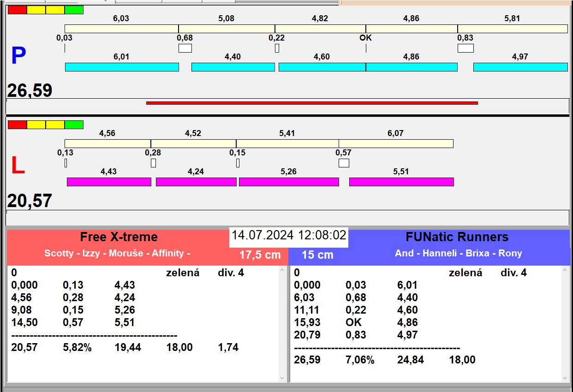Click the large total time 20,57
The height and width of the screenshot is (392, 573).
coord(30,201)
